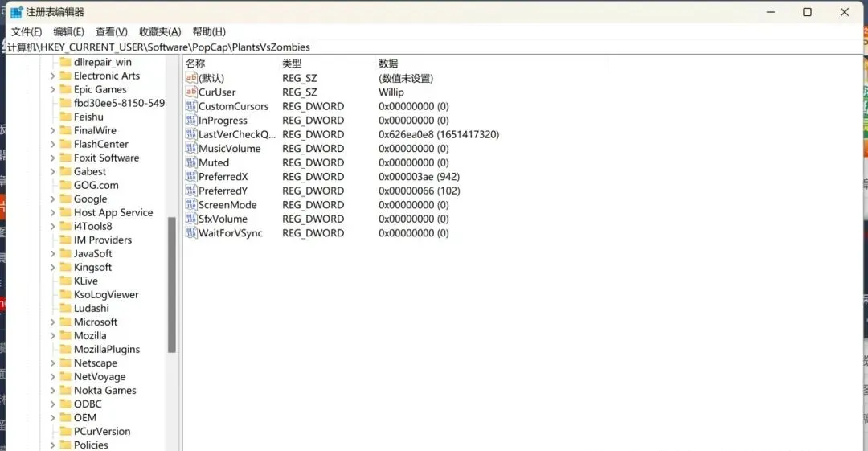Click the Registry Editor title bar icon

click(17, 12)
